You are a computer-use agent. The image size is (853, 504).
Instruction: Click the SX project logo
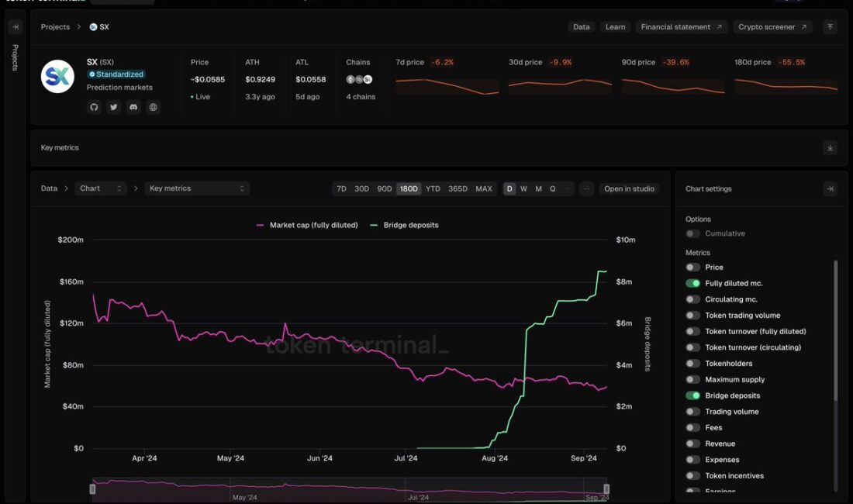[x=57, y=77]
